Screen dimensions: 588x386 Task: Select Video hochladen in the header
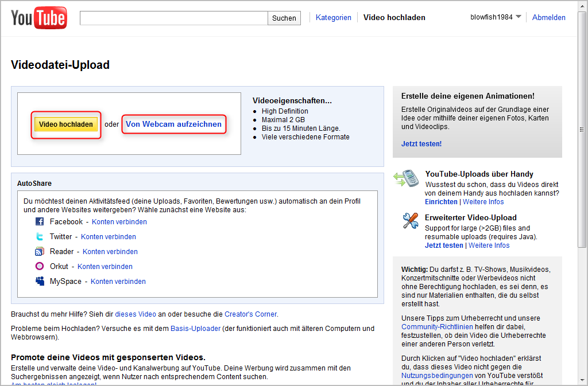[x=394, y=17]
